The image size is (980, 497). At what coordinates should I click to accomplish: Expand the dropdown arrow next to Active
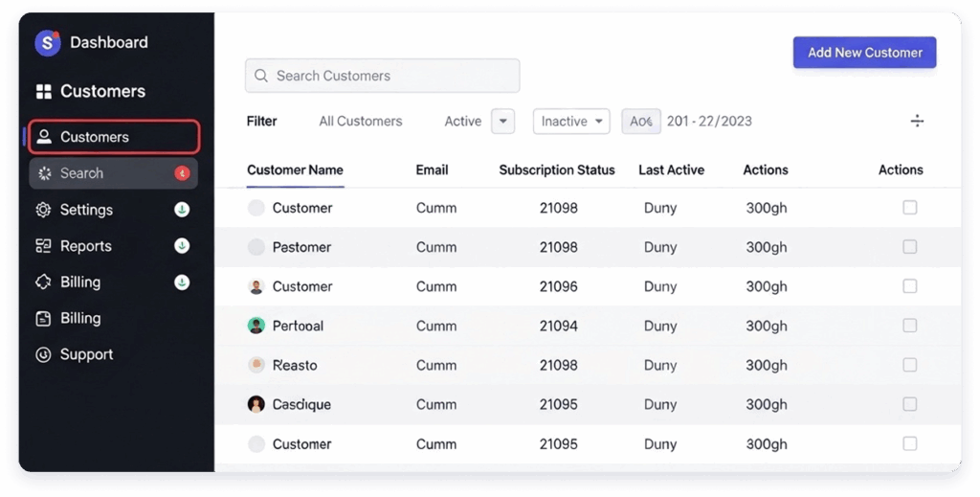(x=503, y=122)
